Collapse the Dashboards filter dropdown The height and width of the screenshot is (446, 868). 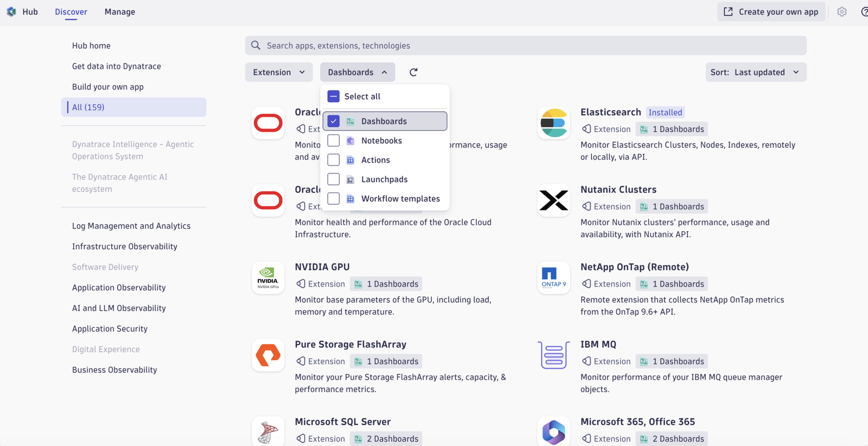[358, 72]
